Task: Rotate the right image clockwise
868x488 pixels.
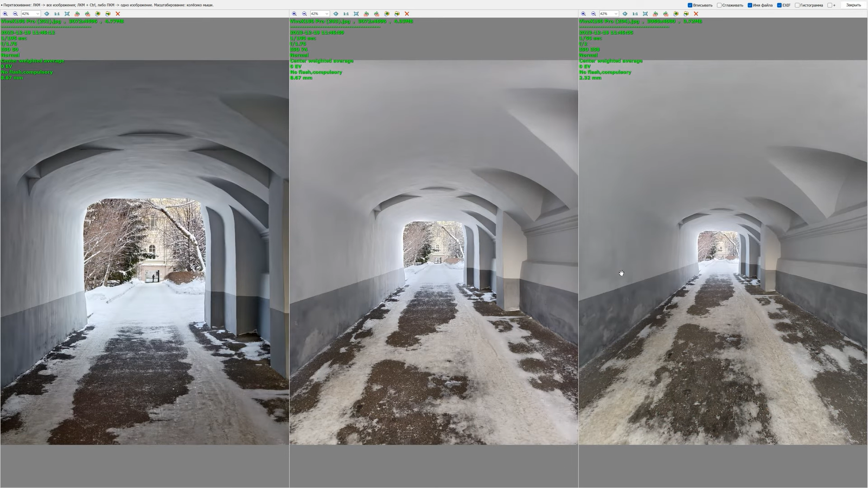Action: click(666, 14)
